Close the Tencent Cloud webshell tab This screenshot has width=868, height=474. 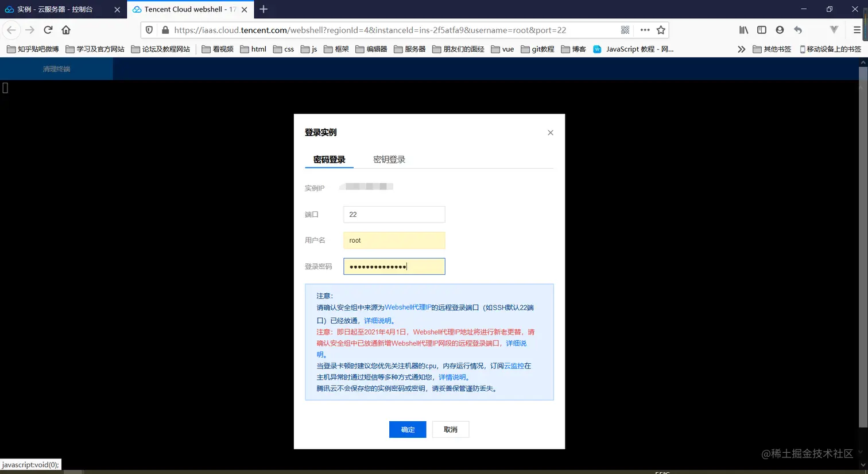pyautogui.click(x=245, y=10)
